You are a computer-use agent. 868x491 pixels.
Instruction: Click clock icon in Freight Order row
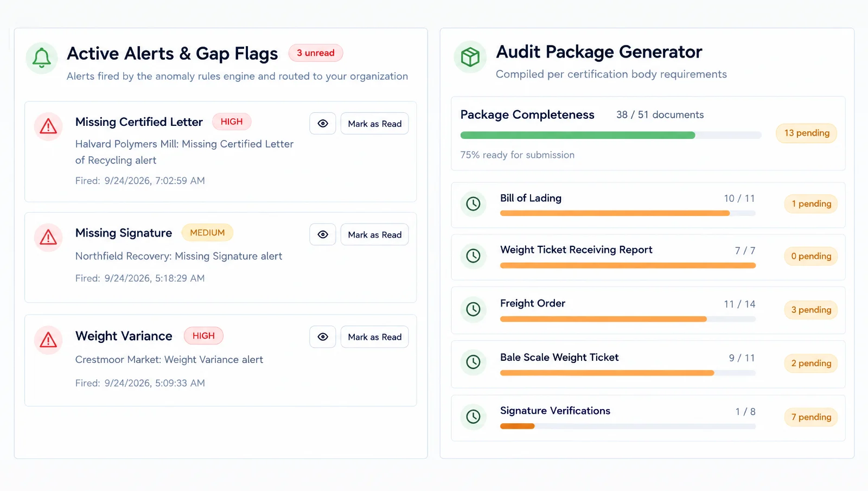(x=473, y=309)
